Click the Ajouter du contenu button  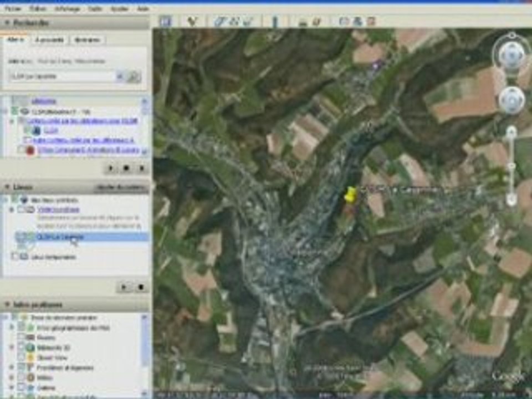pos(121,187)
